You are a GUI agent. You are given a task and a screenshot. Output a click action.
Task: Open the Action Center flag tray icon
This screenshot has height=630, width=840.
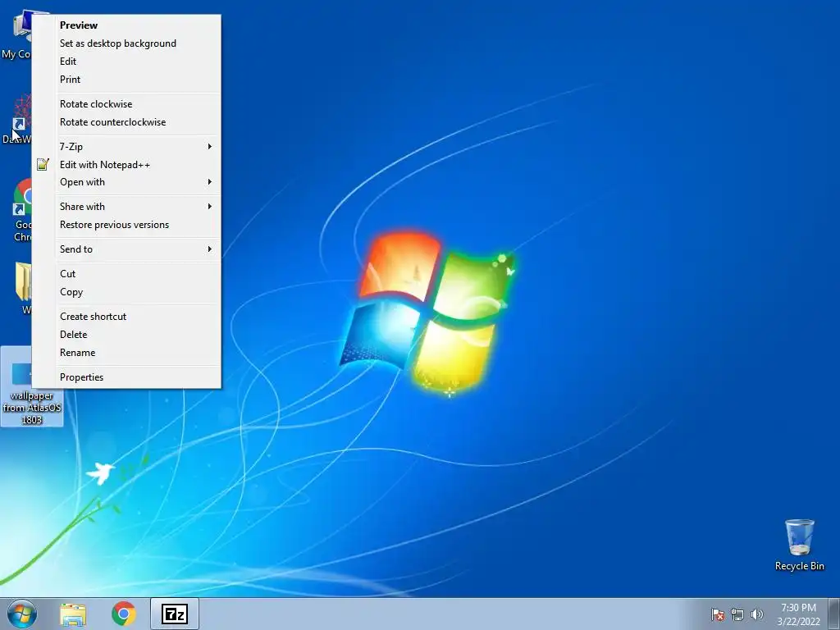click(x=718, y=614)
